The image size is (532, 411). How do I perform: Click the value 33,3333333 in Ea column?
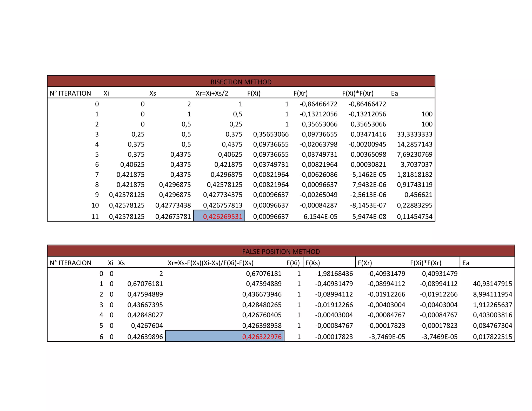coord(415,134)
